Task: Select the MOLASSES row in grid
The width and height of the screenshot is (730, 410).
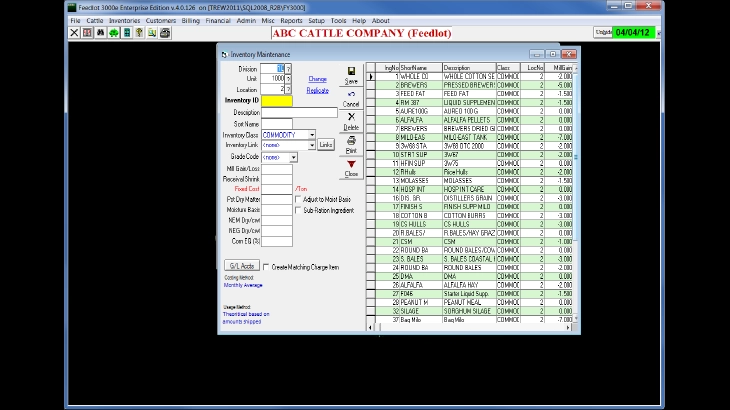Action: 474,181
